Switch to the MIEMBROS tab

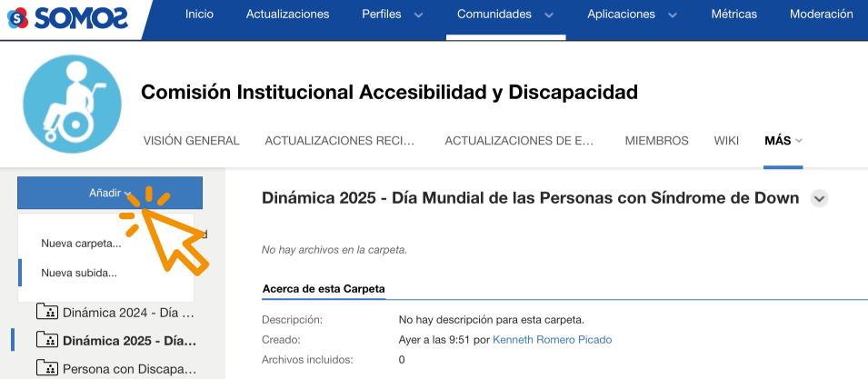(x=656, y=141)
